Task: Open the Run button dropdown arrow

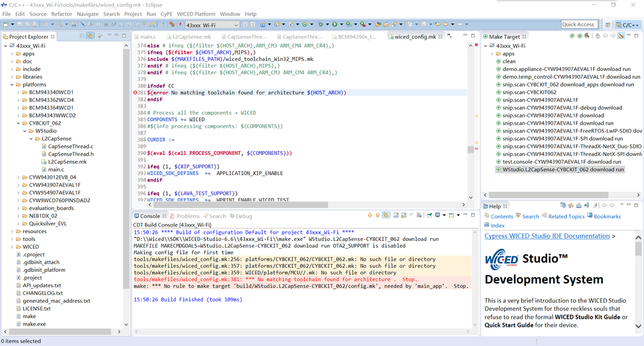Action: (x=341, y=25)
